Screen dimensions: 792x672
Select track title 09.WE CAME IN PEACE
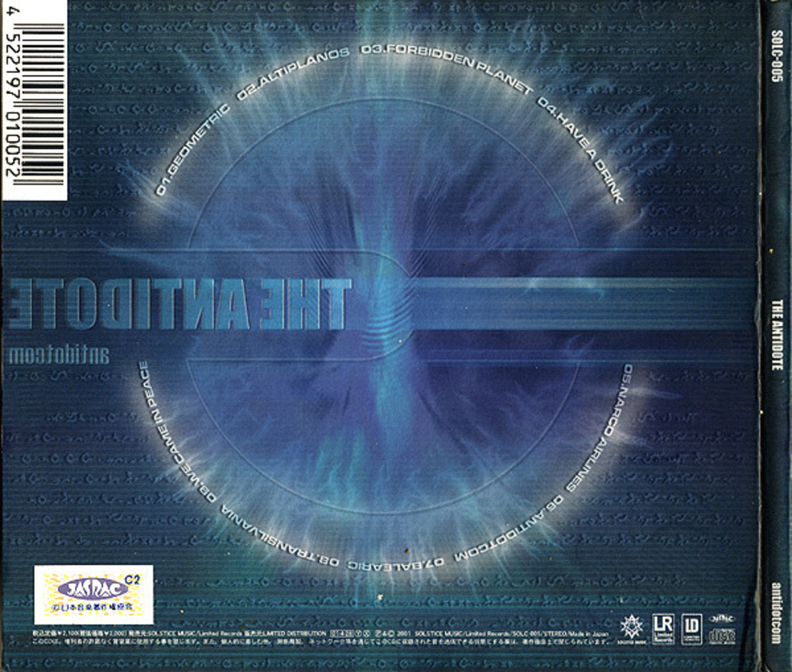tap(176, 431)
